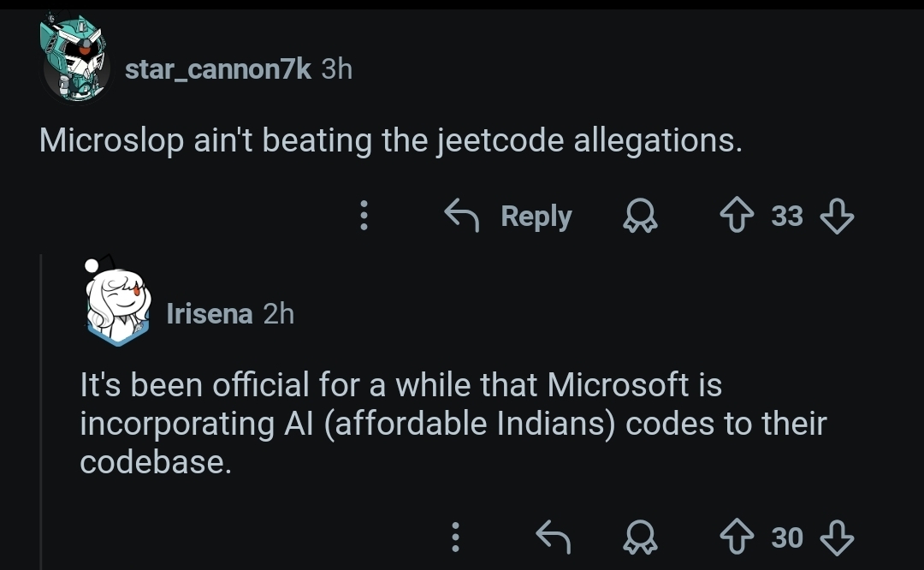
Task: Open the three-dot options under Irisena's comment
Action: (x=455, y=537)
